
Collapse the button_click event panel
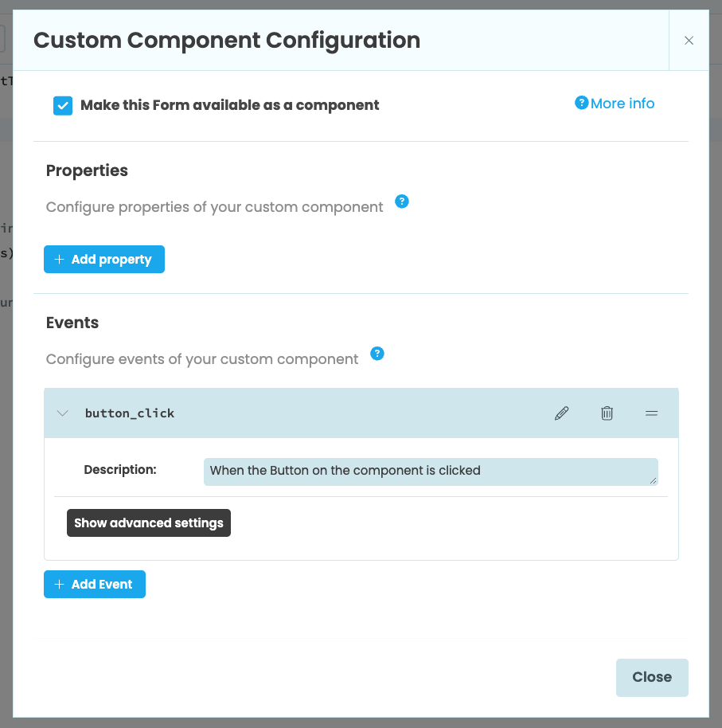(x=62, y=413)
